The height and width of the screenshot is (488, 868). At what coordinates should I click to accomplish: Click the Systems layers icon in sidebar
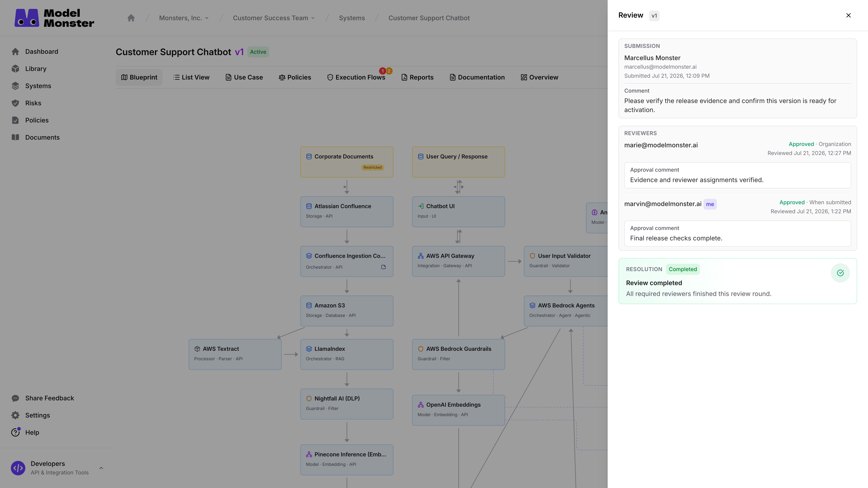pyautogui.click(x=16, y=86)
